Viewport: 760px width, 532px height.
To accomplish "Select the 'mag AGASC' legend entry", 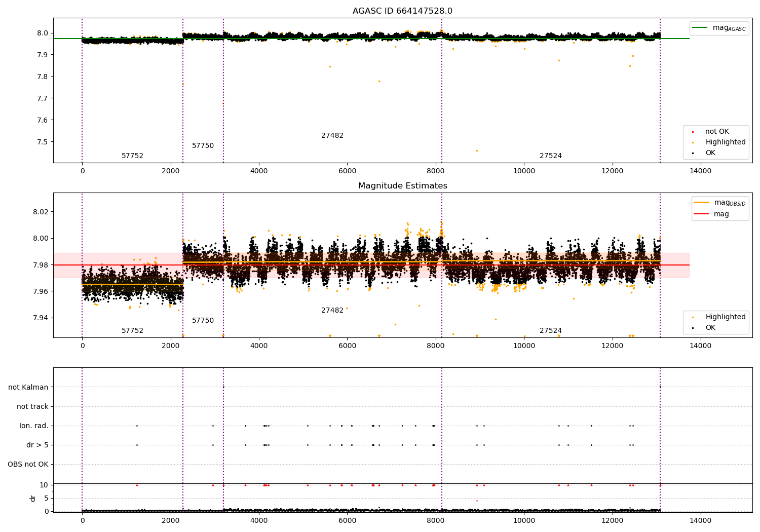I will (x=719, y=28).
